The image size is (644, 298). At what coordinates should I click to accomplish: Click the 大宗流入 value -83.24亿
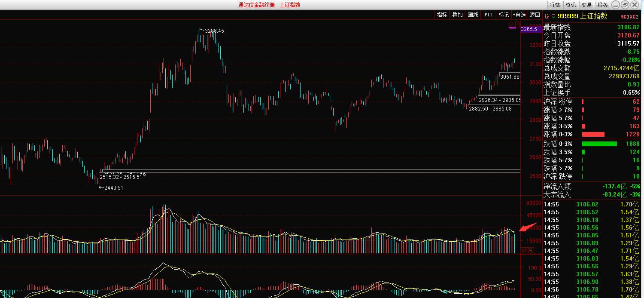tap(615, 194)
